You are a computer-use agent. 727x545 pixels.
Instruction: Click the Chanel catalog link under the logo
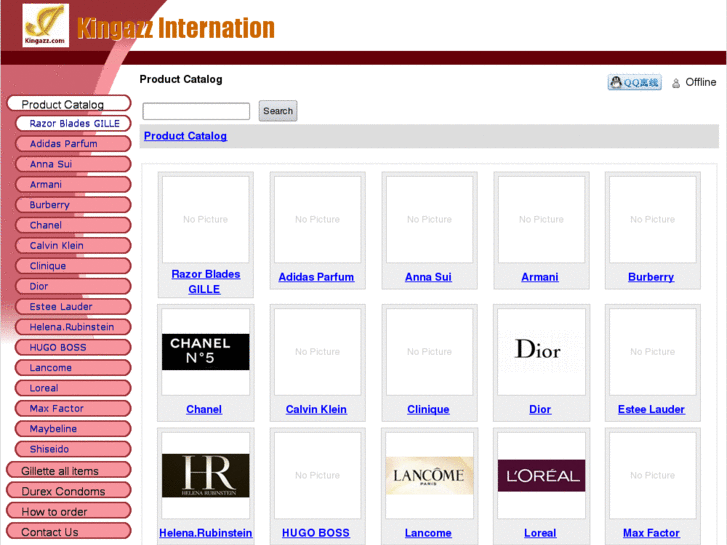pos(204,410)
